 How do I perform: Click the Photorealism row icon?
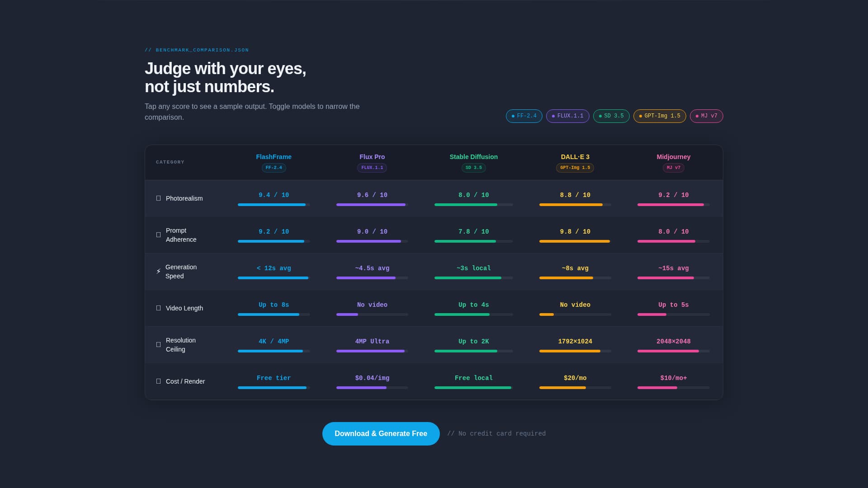click(158, 198)
